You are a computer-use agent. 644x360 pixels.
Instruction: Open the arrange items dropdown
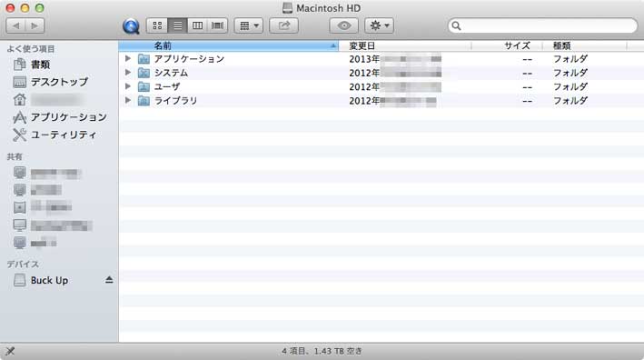(249, 25)
